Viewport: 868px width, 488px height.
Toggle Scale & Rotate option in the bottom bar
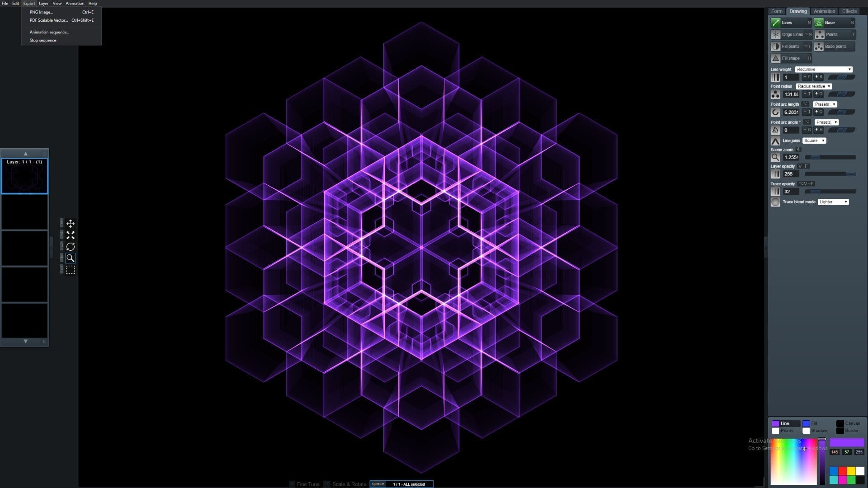point(345,484)
